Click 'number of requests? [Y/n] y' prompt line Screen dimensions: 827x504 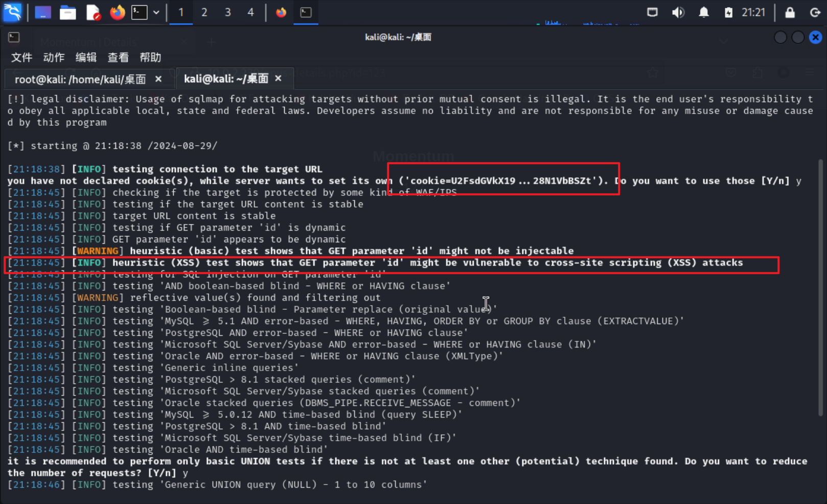pyautogui.click(x=98, y=473)
